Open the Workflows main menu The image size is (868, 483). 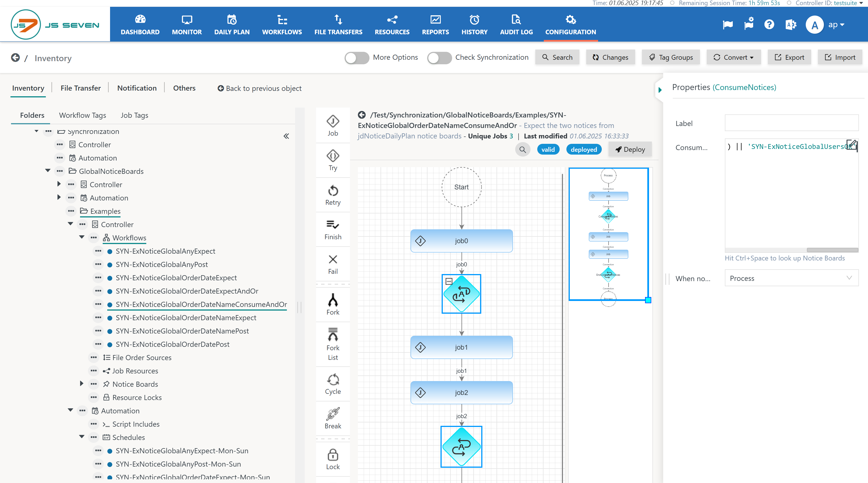[282, 25]
